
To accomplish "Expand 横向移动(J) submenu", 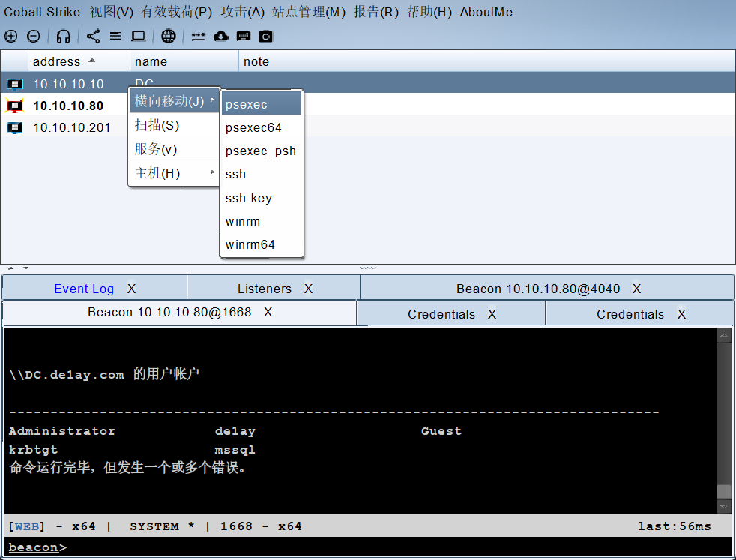I will [174, 101].
